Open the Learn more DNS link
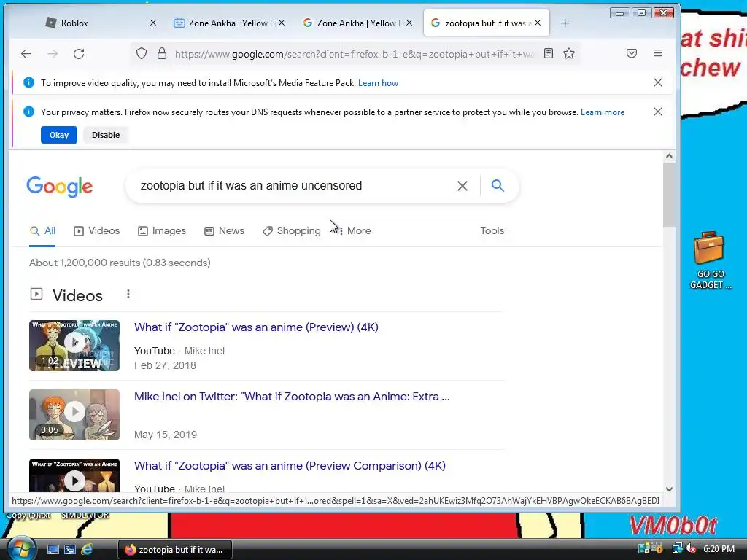This screenshot has height=560, width=747. tap(603, 112)
